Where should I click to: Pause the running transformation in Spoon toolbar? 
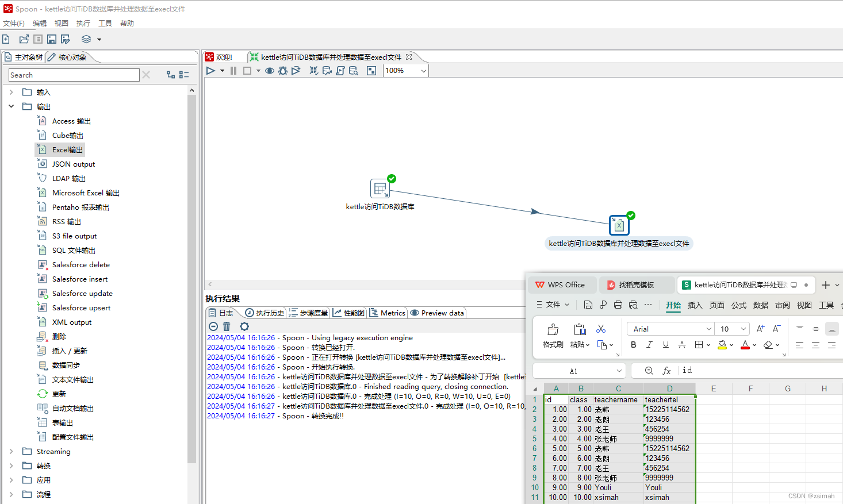point(233,71)
